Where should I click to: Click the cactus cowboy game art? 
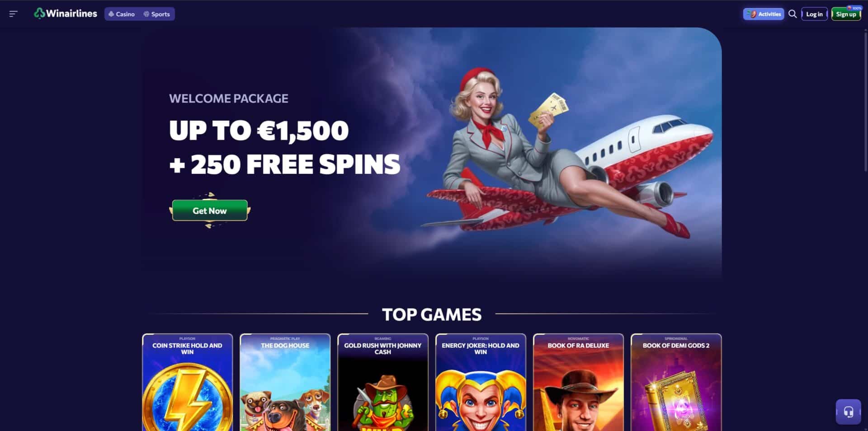(383, 402)
